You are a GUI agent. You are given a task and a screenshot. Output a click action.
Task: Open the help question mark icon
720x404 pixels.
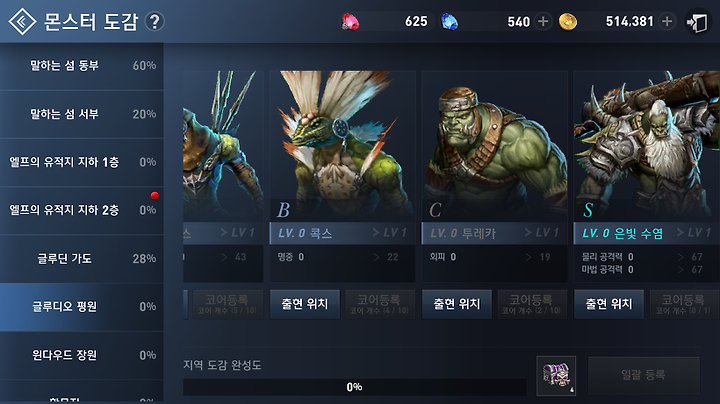pyautogui.click(x=155, y=22)
